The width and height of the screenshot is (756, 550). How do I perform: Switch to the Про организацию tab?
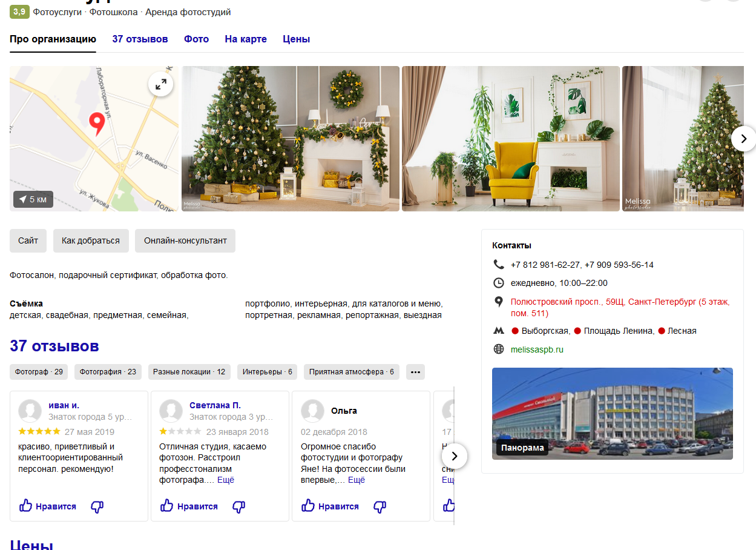pos(53,39)
